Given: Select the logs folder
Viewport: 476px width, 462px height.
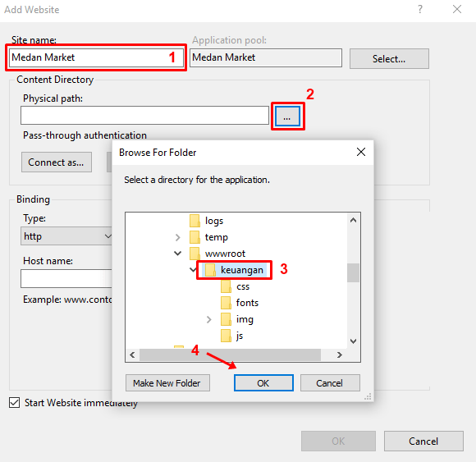Looking at the screenshot, I should [214, 221].
